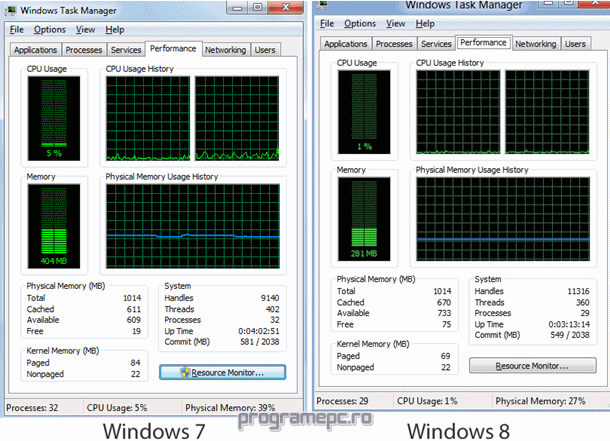610x441 pixels.
Task: Maximize the Windows 7 Task Manager window
Action: (x=258, y=8)
